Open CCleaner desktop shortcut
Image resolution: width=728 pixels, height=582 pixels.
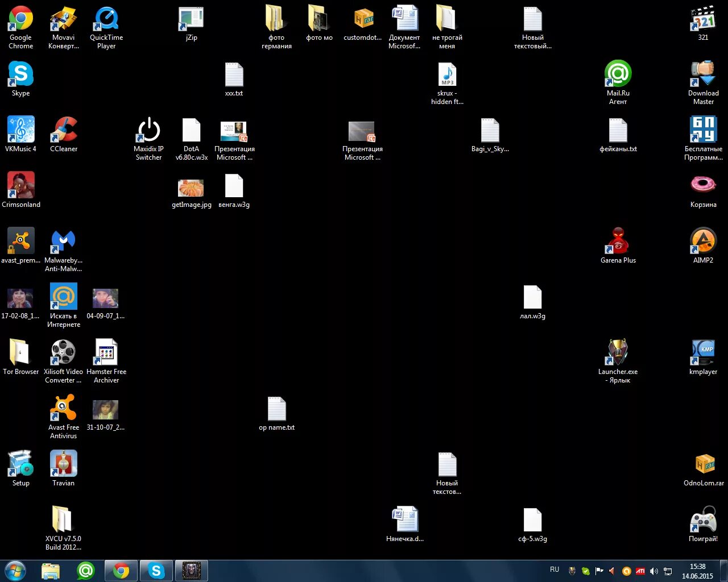64,134
